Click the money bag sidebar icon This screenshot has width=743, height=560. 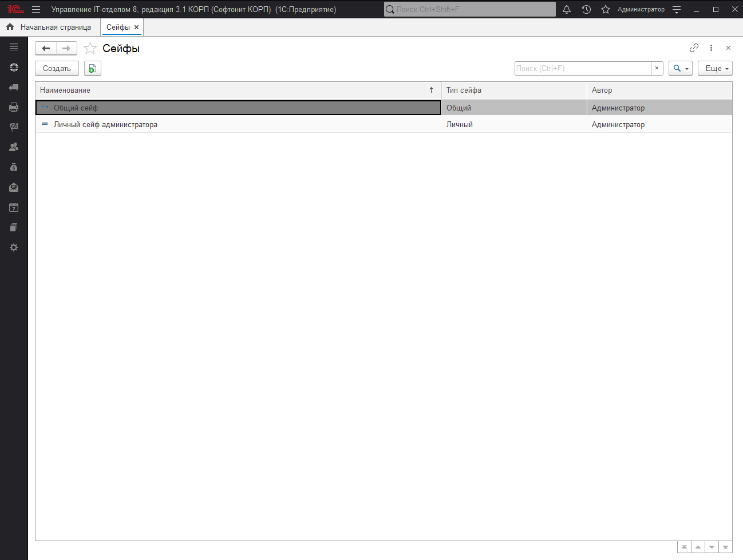coord(14,167)
